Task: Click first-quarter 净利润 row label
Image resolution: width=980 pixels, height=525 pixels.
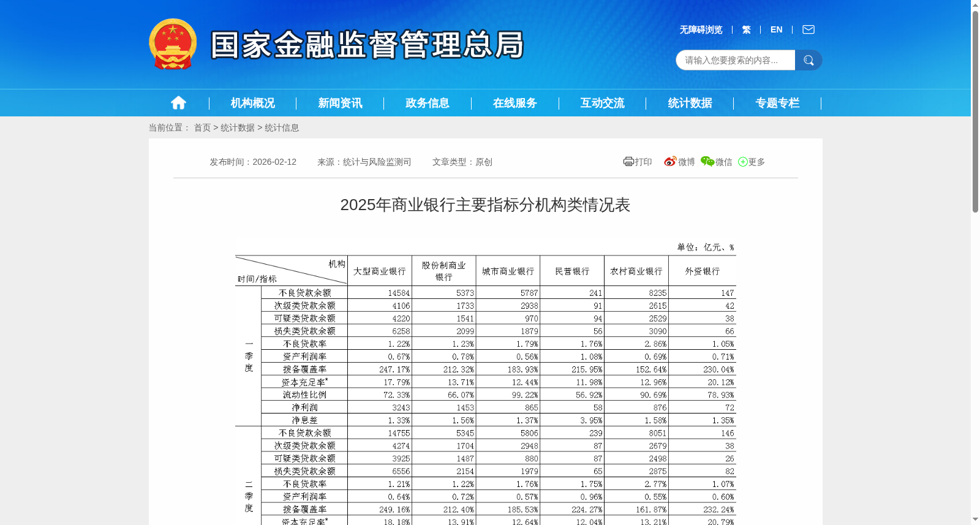Action: pos(304,407)
